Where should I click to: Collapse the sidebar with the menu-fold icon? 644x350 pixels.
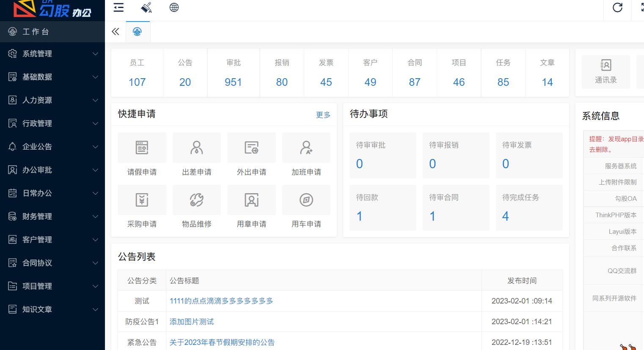[x=118, y=7]
